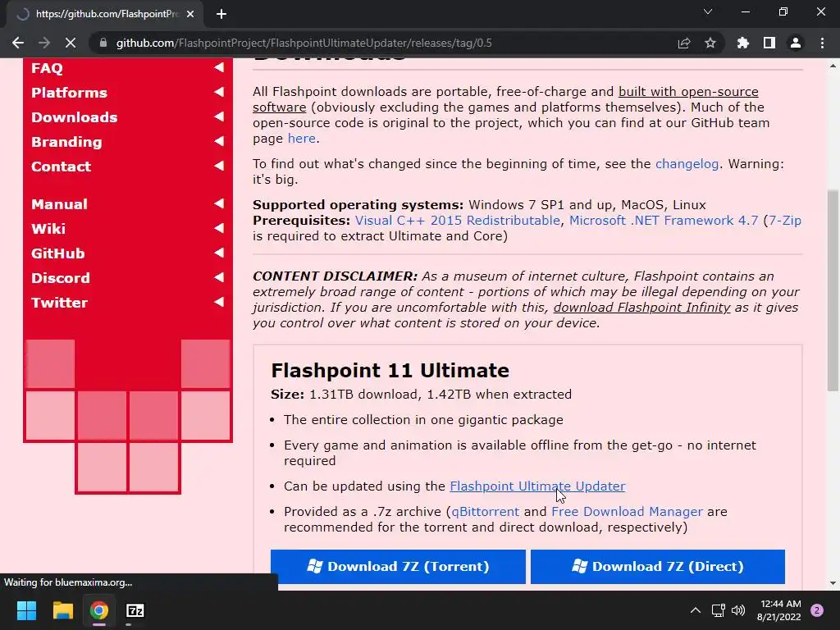840x630 pixels.
Task: Open the GitHub team page 'here' link
Action: tap(302, 138)
